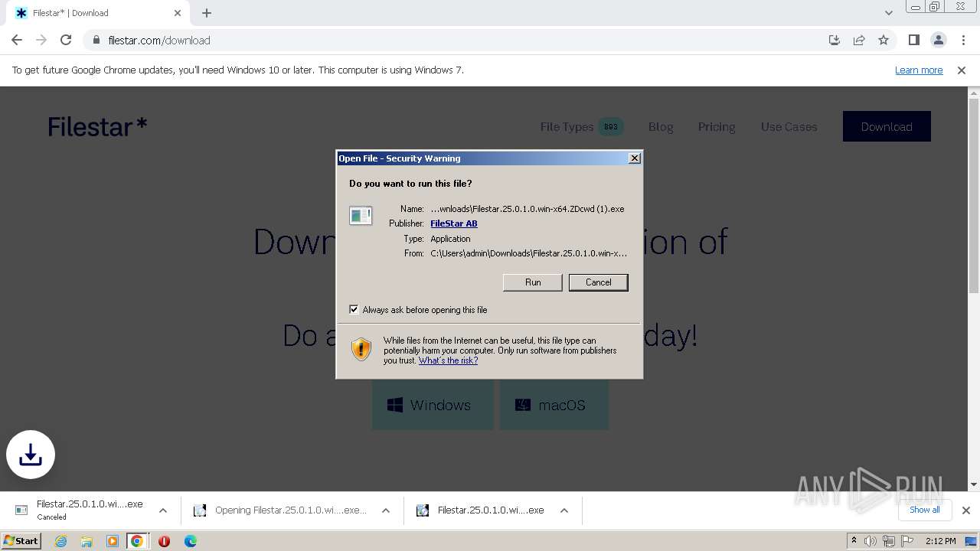The image size is (980, 551).
Task: Click the address bar showing filestar.com/download
Action: point(459,40)
